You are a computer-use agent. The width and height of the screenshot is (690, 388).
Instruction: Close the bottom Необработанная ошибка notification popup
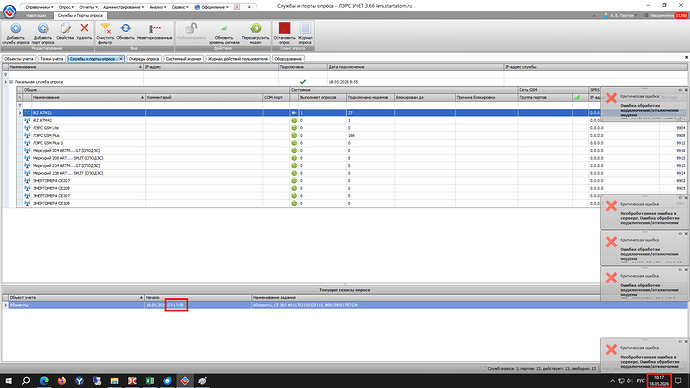point(686,341)
